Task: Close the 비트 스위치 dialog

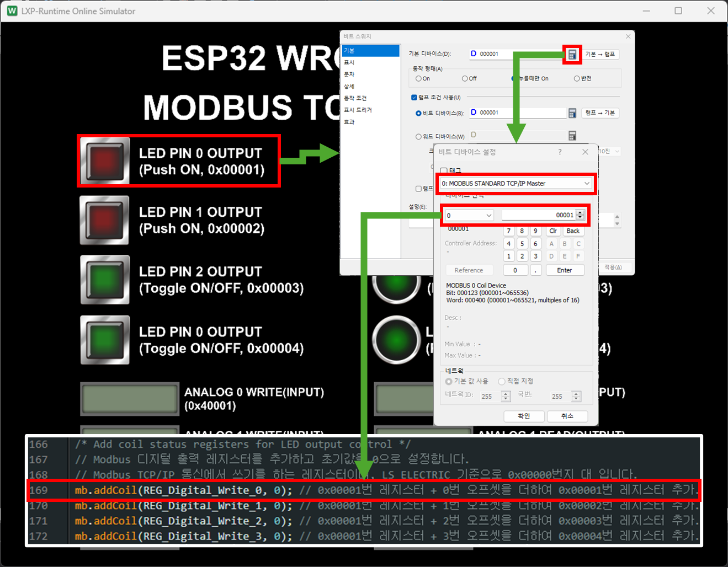Action: pos(628,36)
